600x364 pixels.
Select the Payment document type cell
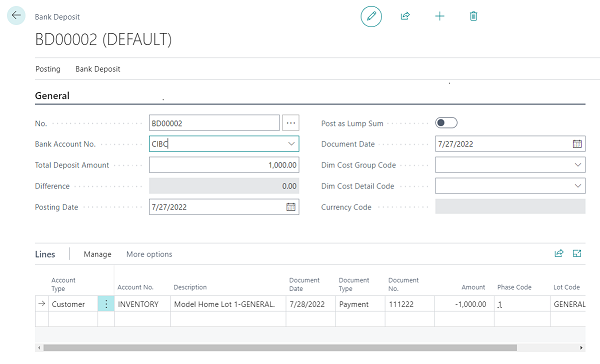click(360, 304)
